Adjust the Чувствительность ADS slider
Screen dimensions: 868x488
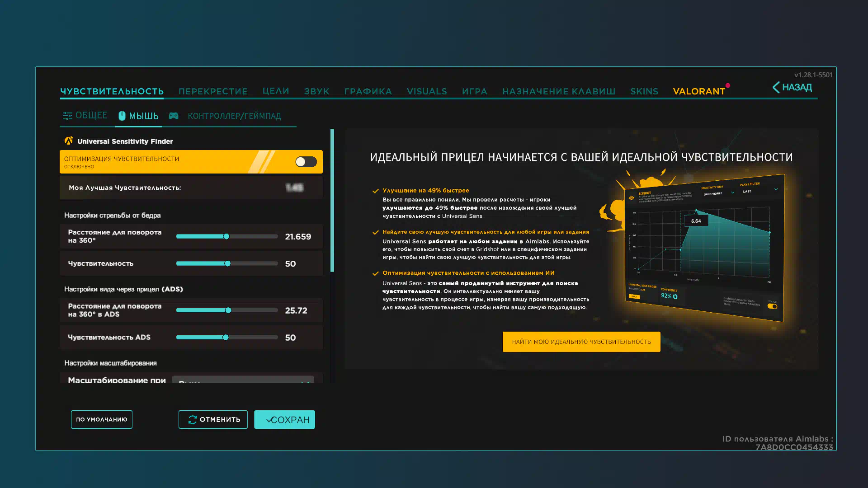click(227, 338)
